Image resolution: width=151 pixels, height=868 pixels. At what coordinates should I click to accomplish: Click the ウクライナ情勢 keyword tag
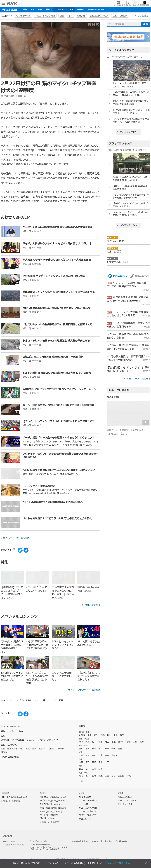tap(23, 16)
